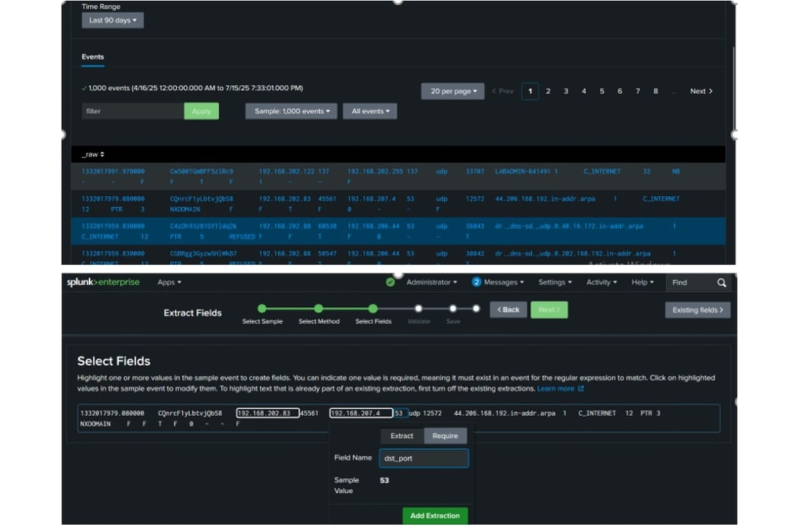
Task: Select the Require option in popup
Action: pos(445,436)
